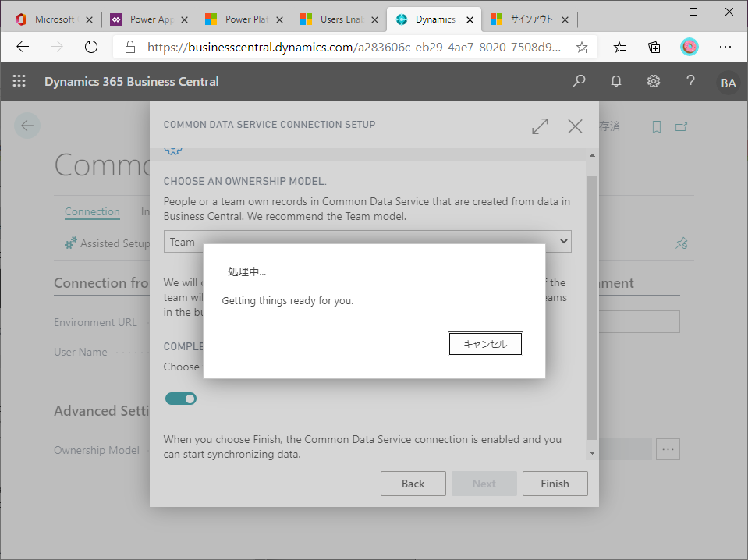Close the Power Platform browser tab
This screenshot has width=748, height=560.
(x=279, y=19)
